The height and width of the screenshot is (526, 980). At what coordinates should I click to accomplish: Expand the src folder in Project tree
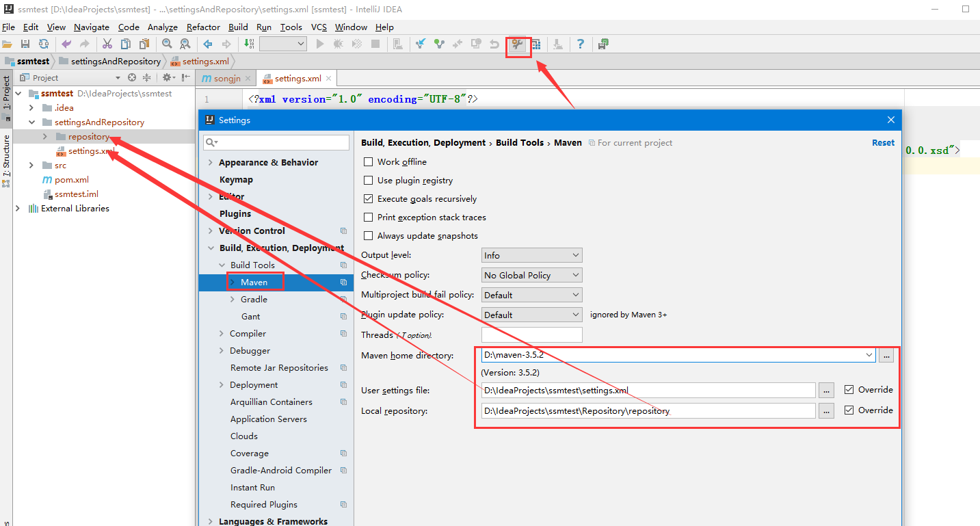click(31, 166)
